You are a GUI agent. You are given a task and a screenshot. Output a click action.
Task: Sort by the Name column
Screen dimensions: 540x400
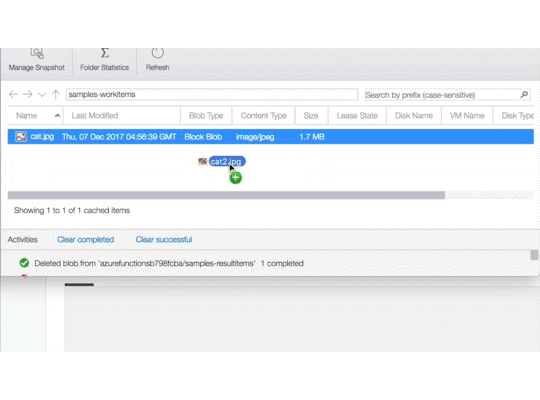click(x=27, y=116)
